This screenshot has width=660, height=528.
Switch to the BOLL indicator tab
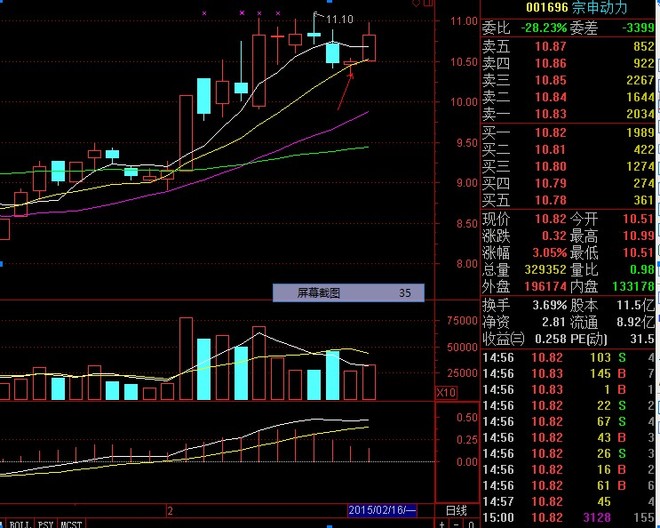[18, 524]
